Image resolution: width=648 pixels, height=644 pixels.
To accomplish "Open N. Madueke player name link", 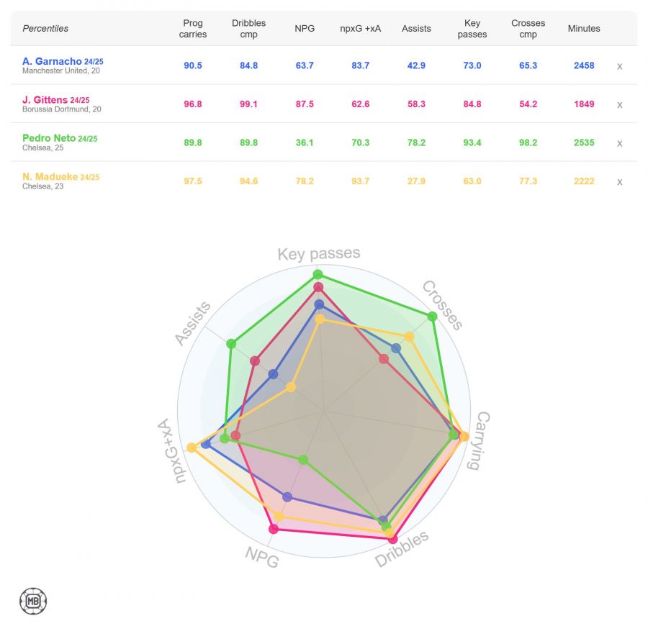I will [x=50, y=176].
